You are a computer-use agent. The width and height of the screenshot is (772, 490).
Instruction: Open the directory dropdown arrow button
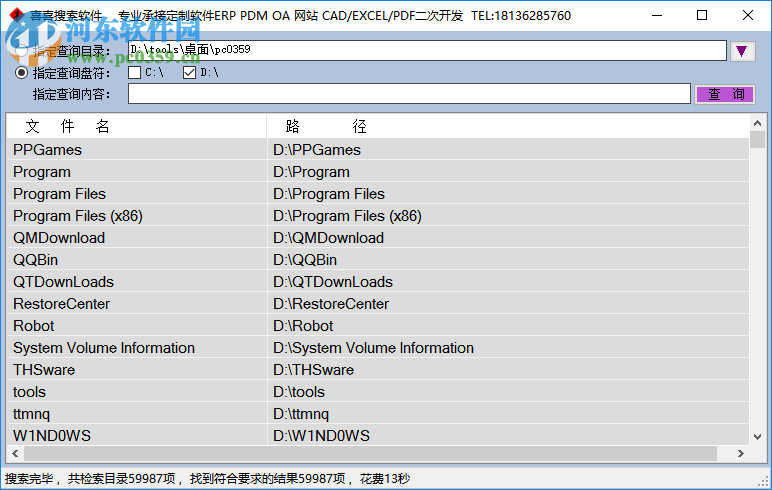pos(742,51)
